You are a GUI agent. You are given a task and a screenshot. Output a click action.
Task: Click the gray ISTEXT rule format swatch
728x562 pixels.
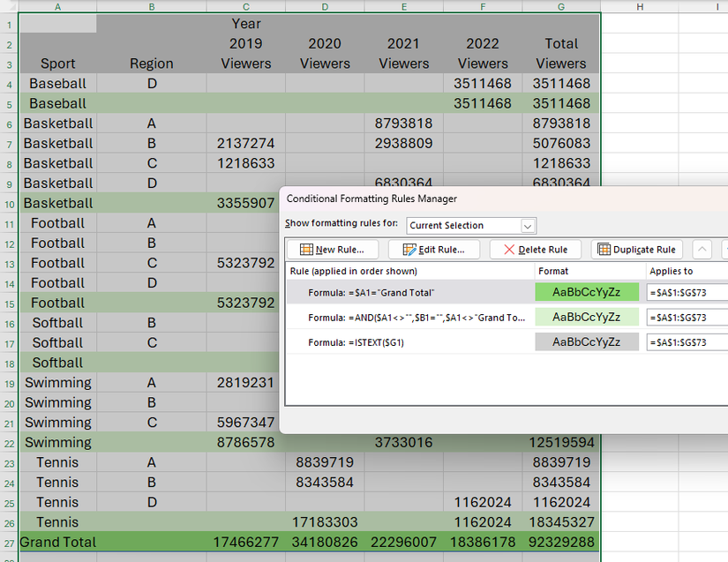(587, 340)
